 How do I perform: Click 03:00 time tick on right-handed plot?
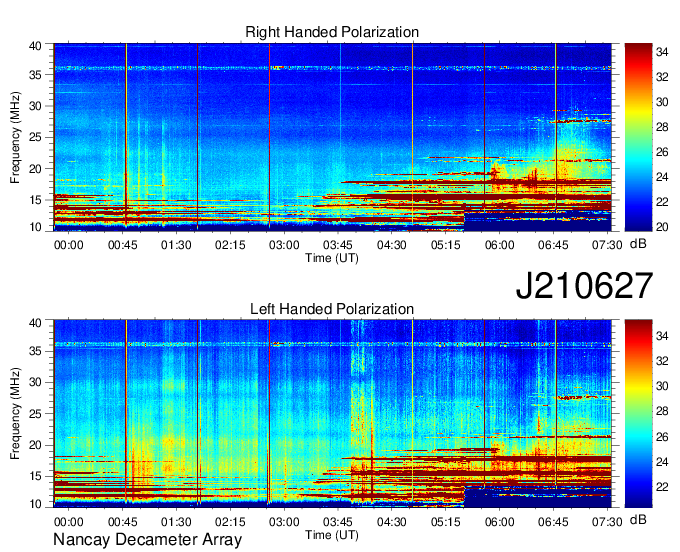(284, 245)
